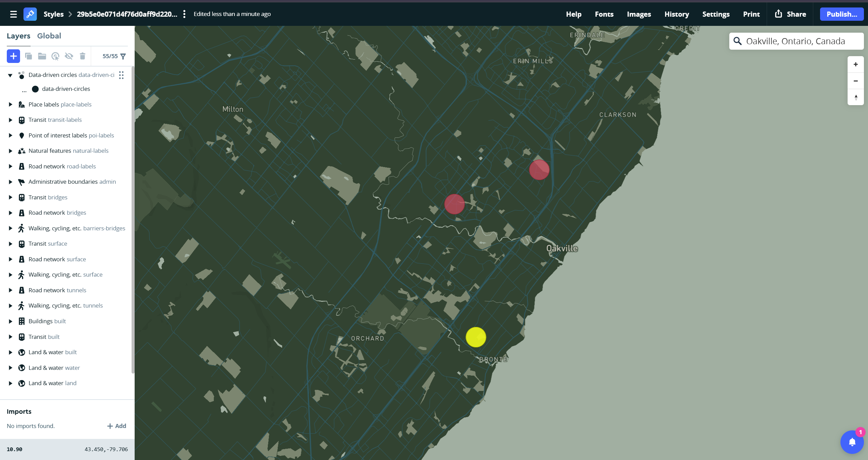The width and height of the screenshot is (868, 460).
Task: Add an import with the Add link
Action: (x=116, y=426)
